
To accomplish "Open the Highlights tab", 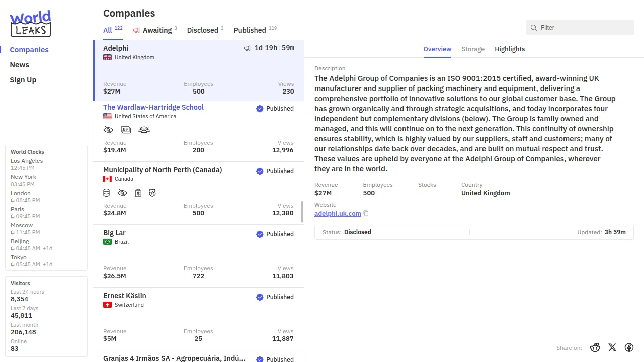I will click(509, 49).
